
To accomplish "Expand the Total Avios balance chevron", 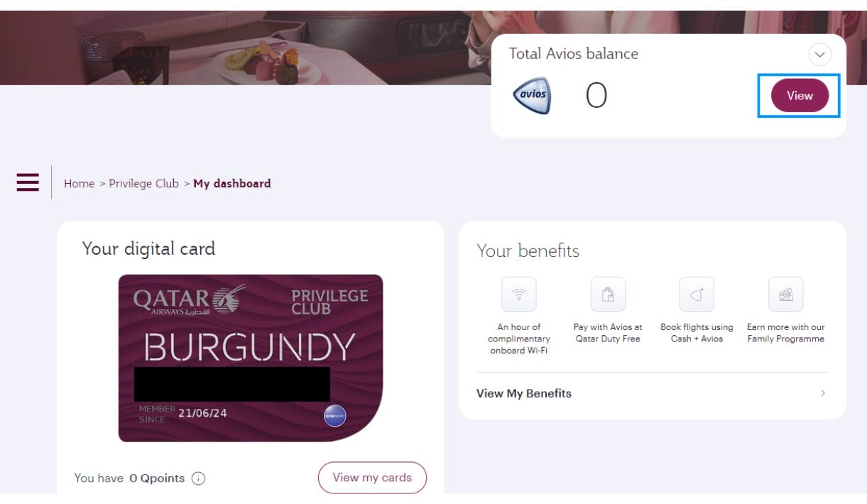I will [820, 55].
